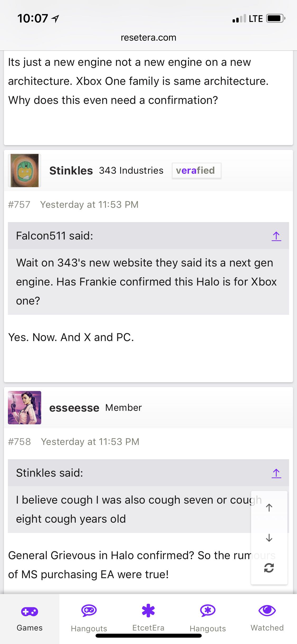Select the Games tab label
This screenshot has width=297, height=644.
(30, 628)
